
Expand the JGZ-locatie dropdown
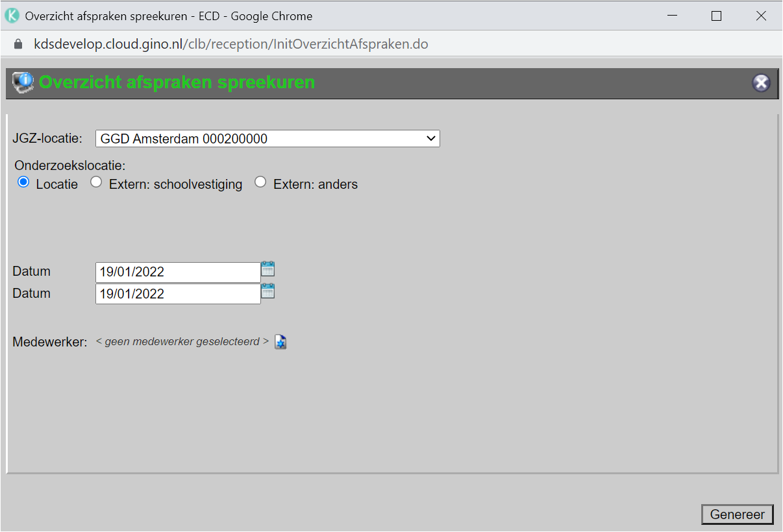click(267, 139)
